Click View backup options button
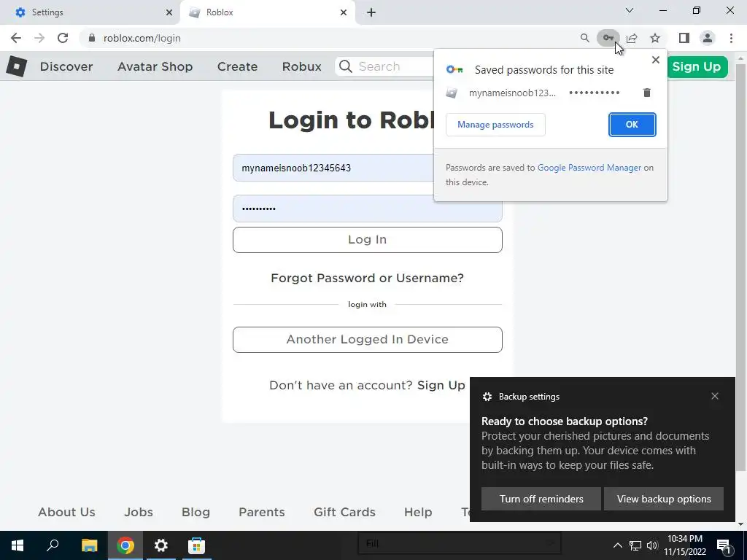This screenshot has height=560, width=747. (664, 499)
